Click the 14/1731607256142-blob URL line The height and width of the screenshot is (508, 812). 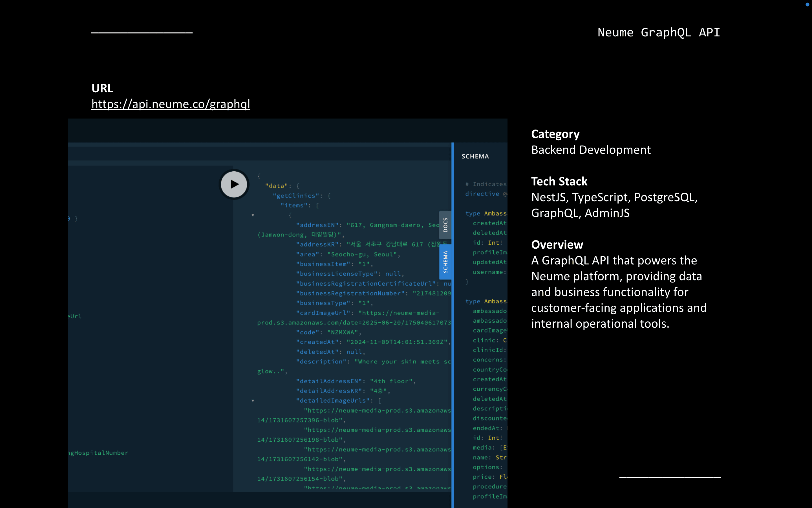(x=301, y=459)
